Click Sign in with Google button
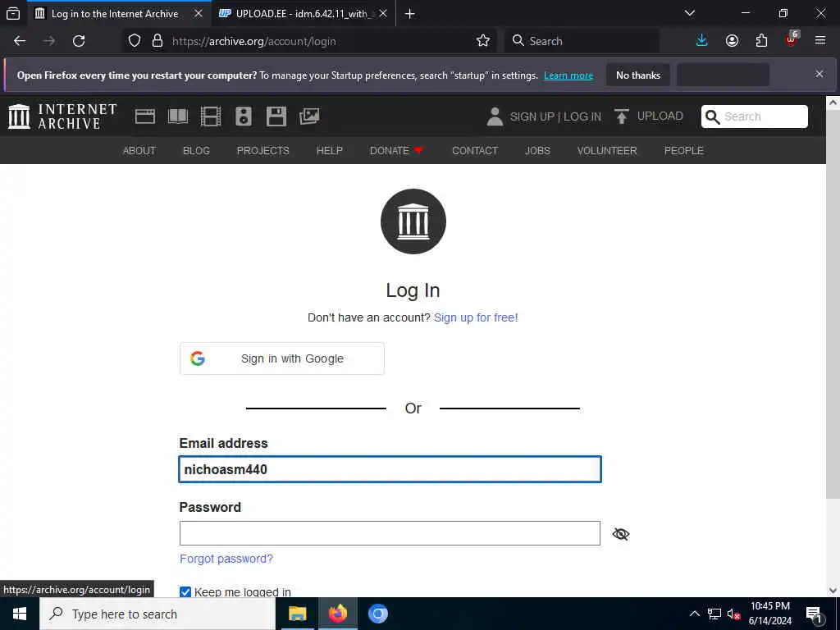This screenshot has width=840, height=630. click(x=282, y=358)
